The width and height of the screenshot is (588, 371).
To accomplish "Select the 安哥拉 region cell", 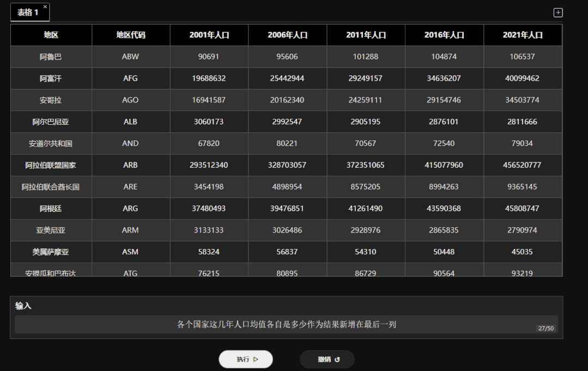I will (x=51, y=100).
